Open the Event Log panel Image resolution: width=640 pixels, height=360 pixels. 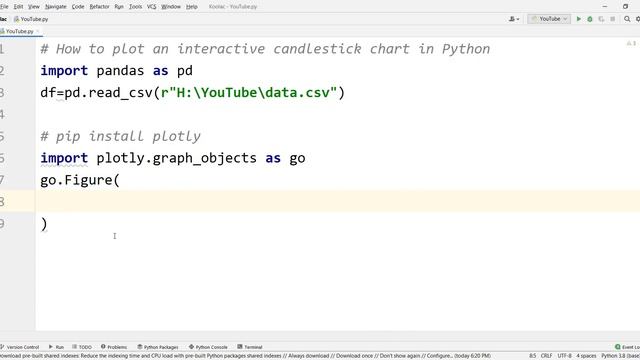tap(628, 347)
